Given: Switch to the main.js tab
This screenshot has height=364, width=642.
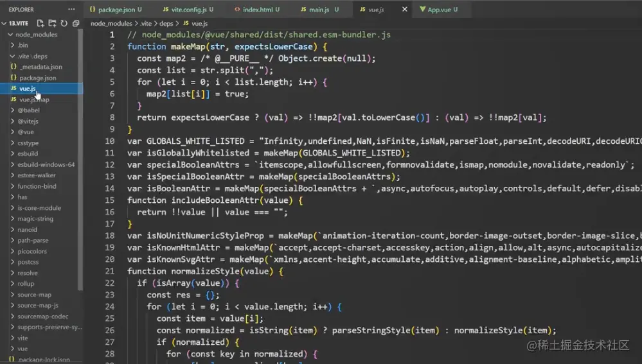Looking at the screenshot, I should [319, 10].
